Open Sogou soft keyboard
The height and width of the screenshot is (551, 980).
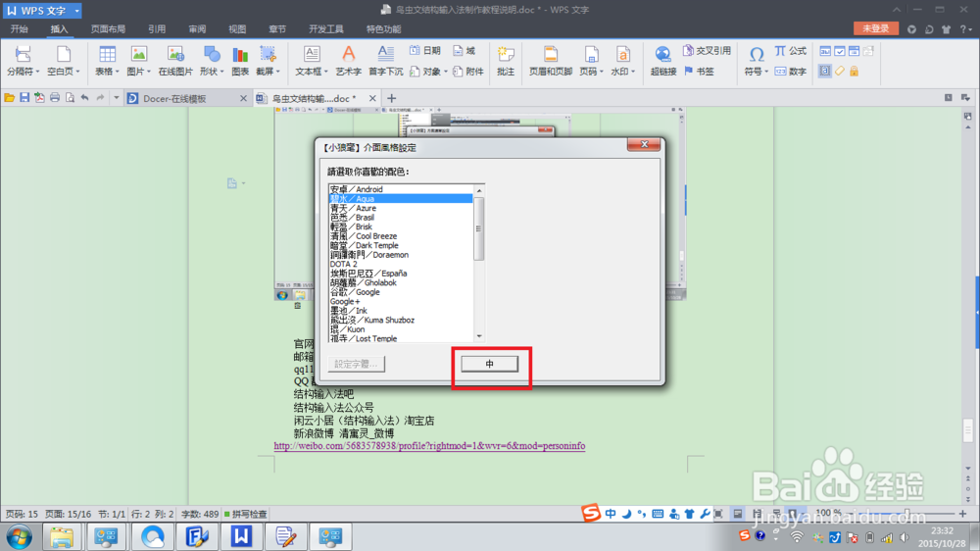point(658,514)
